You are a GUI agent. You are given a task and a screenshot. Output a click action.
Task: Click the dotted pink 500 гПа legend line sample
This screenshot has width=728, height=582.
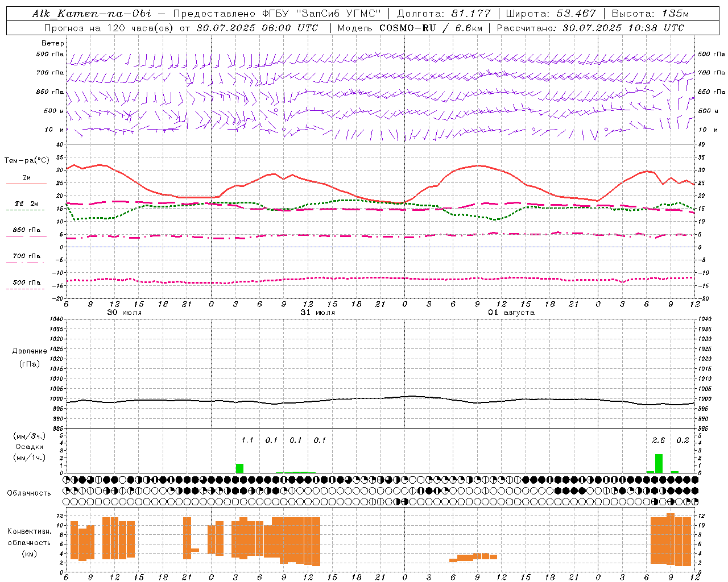click(x=25, y=289)
